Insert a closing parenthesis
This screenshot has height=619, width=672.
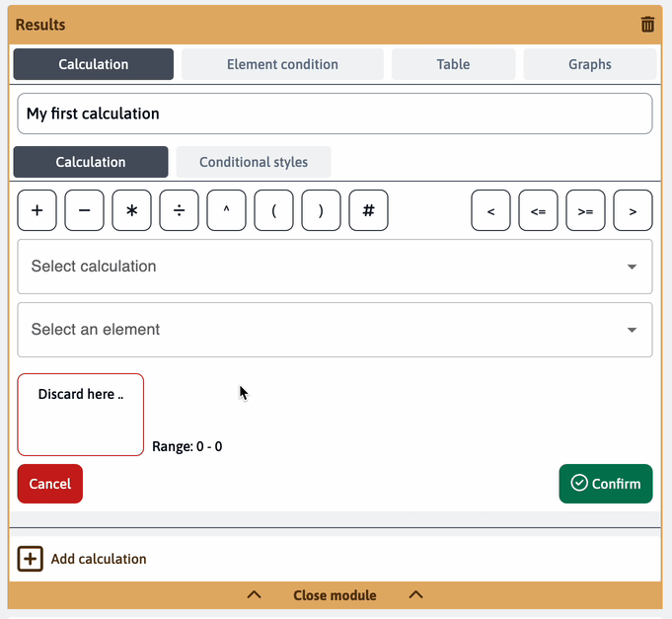click(322, 210)
